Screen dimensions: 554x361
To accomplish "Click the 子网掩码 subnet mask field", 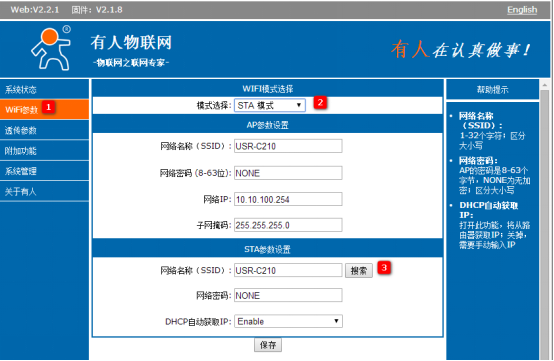I will click(288, 225).
